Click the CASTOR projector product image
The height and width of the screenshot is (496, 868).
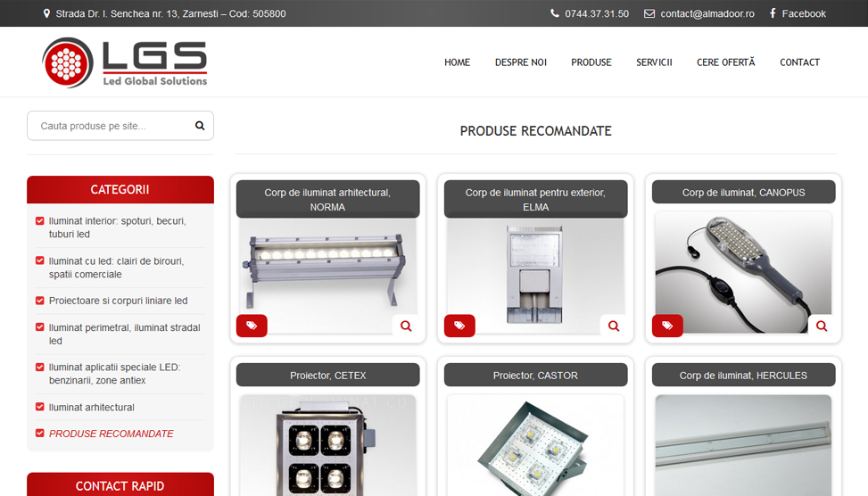point(536,446)
